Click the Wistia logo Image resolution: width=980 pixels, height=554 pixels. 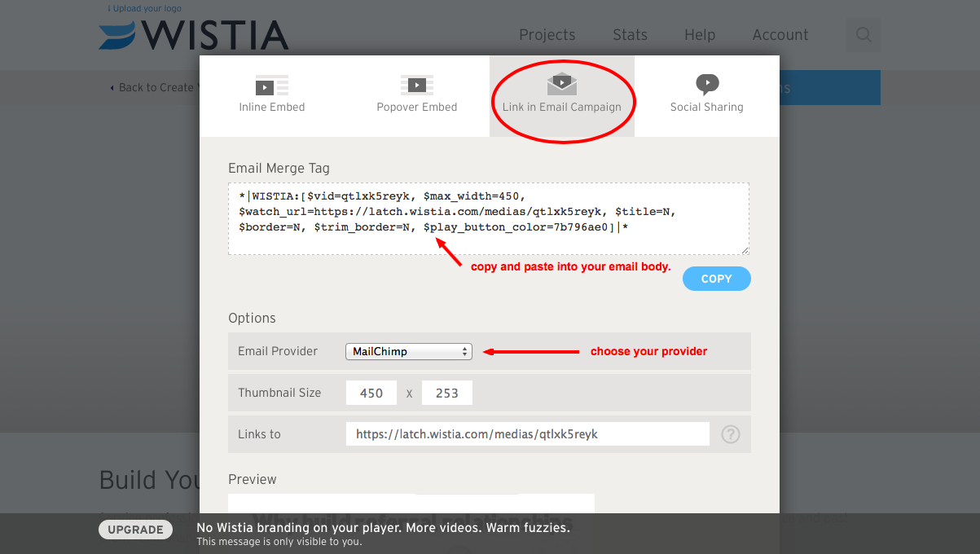194,35
